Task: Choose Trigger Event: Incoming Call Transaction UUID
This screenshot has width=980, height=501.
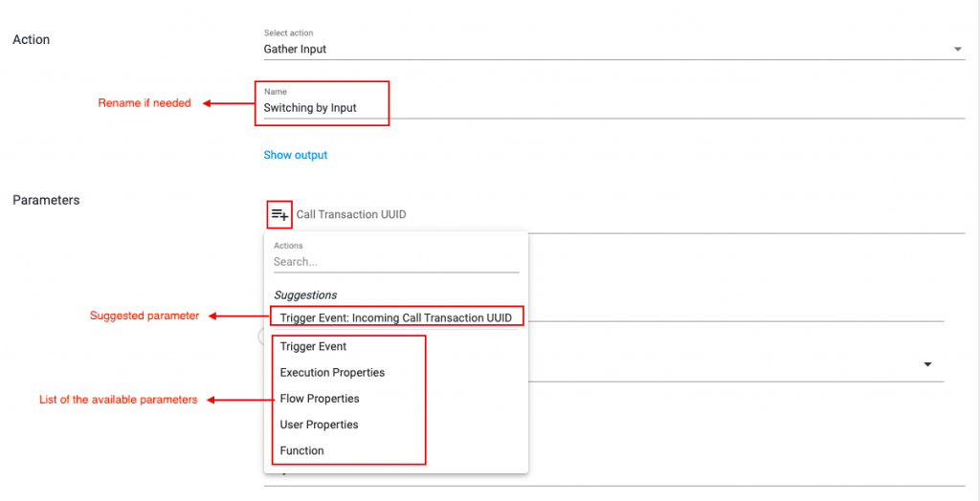Action: 396,318
